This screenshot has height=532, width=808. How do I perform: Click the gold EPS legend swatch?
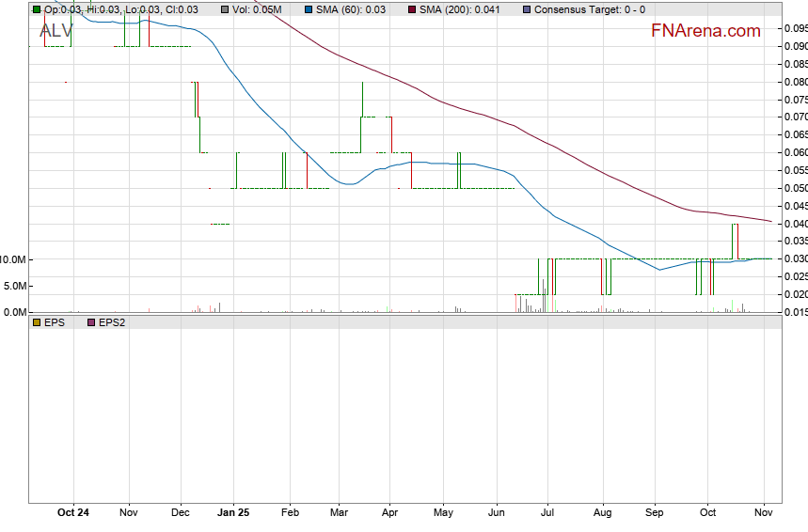click(x=37, y=321)
